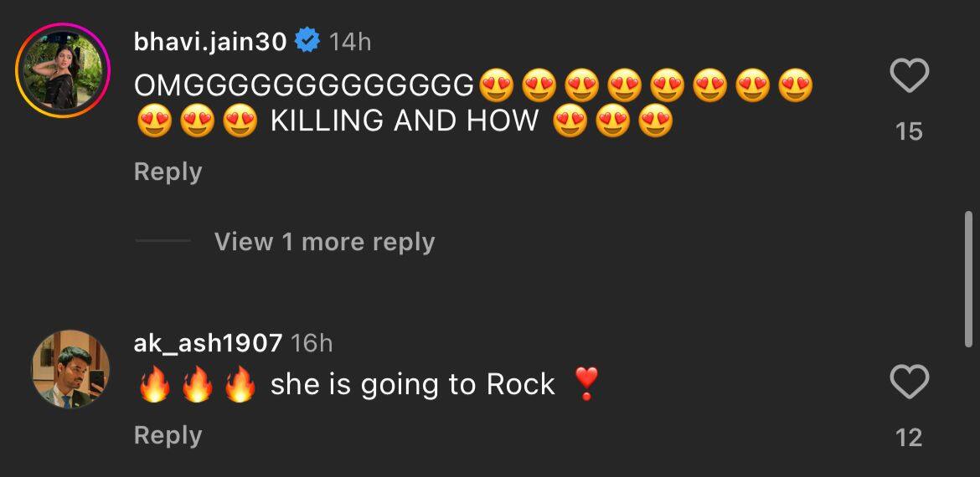
Task: Click the last heart-eyes emoji after "KILLING AND HOW"
Action: (656, 123)
